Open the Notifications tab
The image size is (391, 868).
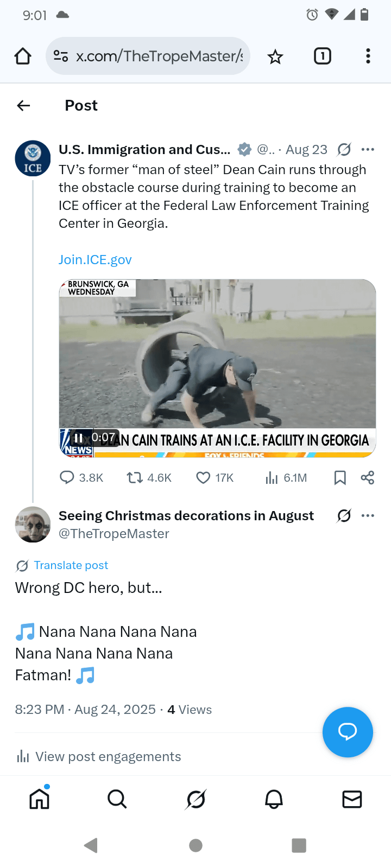click(274, 799)
